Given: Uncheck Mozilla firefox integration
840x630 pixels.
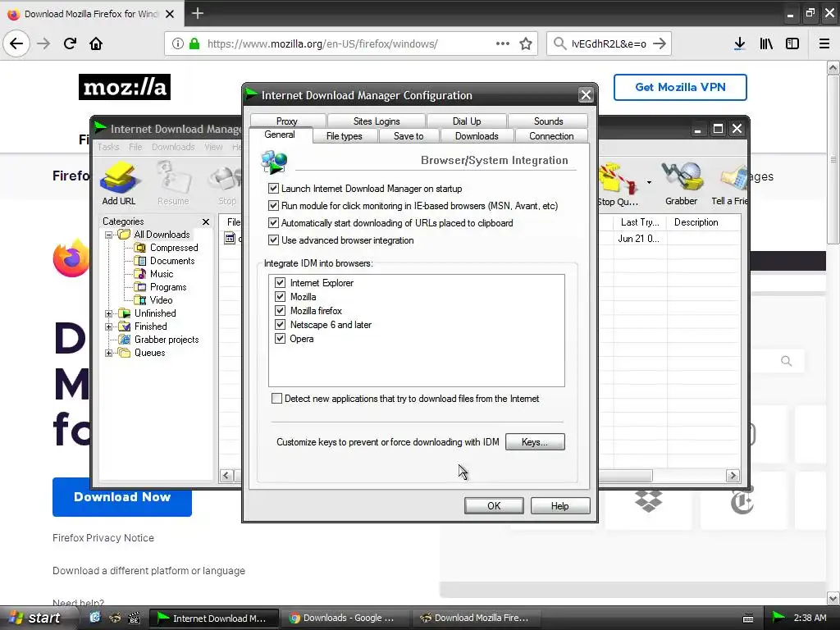Looking at the screenshot, I should click(x=280, y=310).
